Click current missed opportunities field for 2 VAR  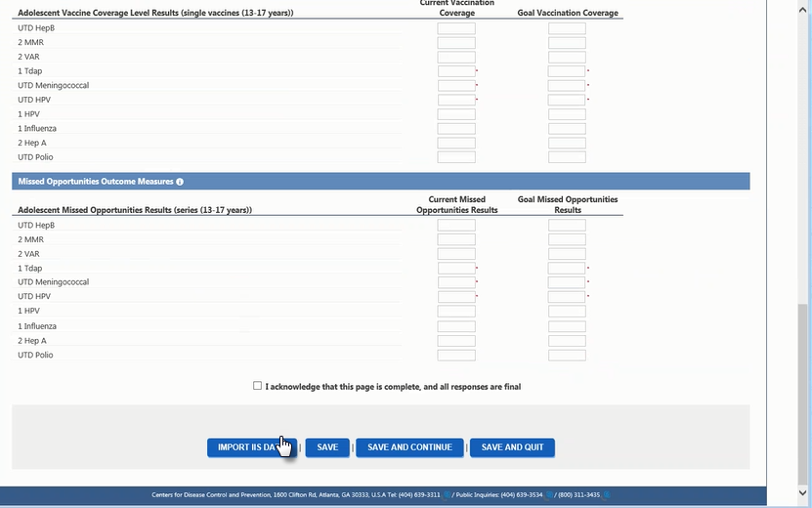pos(456,254)
